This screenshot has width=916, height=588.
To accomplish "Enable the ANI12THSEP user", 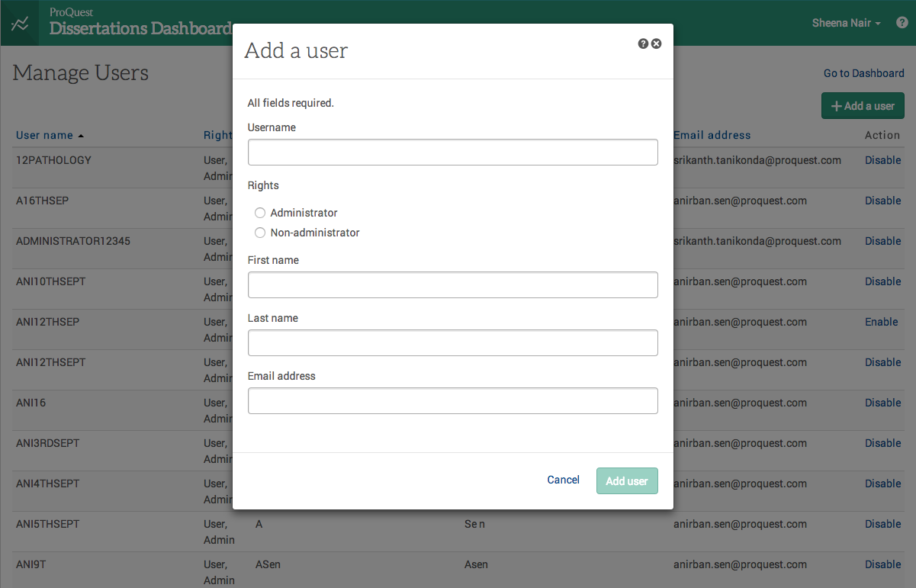I will 881,322.
